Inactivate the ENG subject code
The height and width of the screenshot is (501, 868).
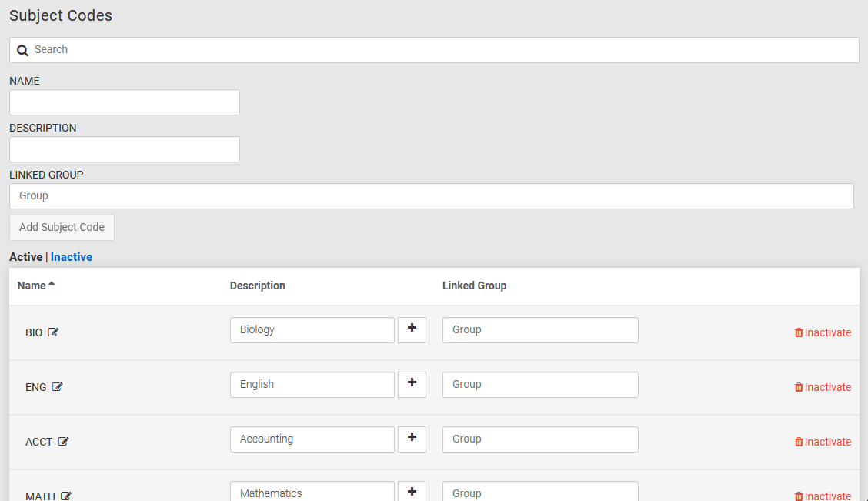coord(823,387)
